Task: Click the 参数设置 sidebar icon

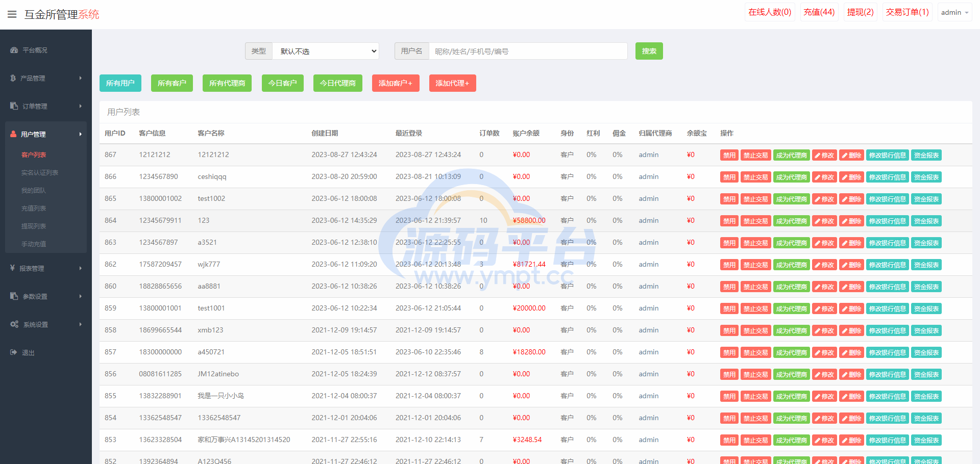Action: (x=14, y=296)
